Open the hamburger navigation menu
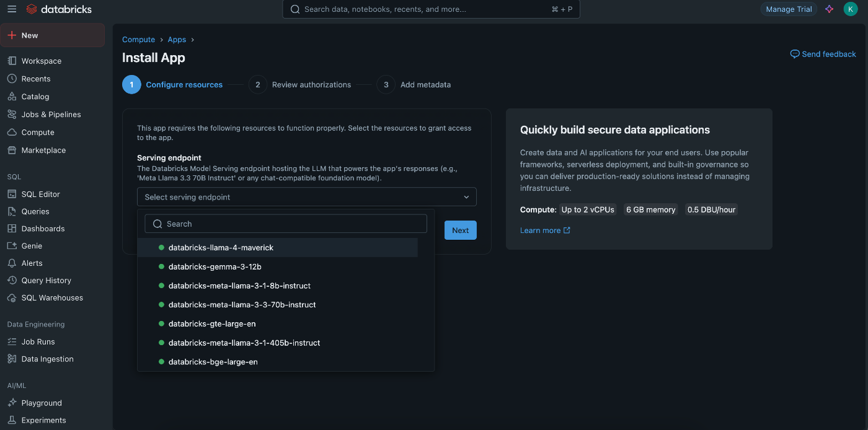868x430 pixels. pos(12,9)
